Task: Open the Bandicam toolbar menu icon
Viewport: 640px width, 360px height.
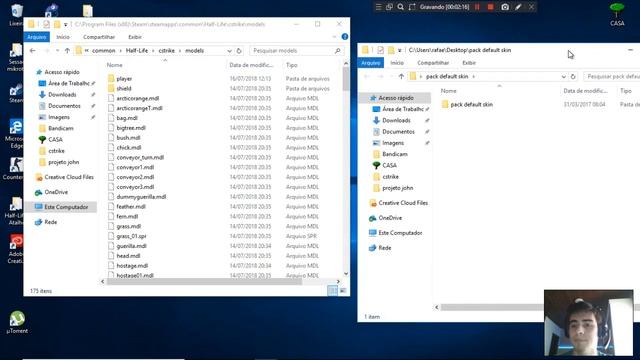Action: point(378,7)
